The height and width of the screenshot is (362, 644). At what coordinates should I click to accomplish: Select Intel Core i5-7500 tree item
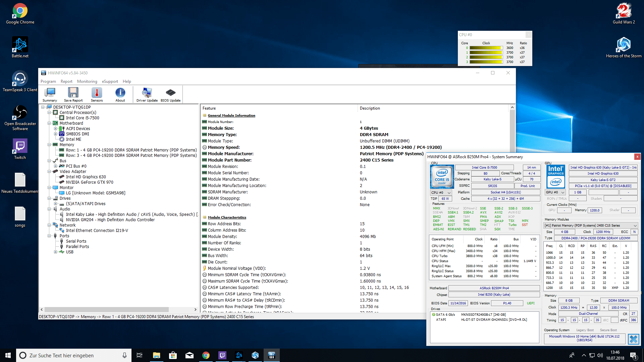coord(83,118)
